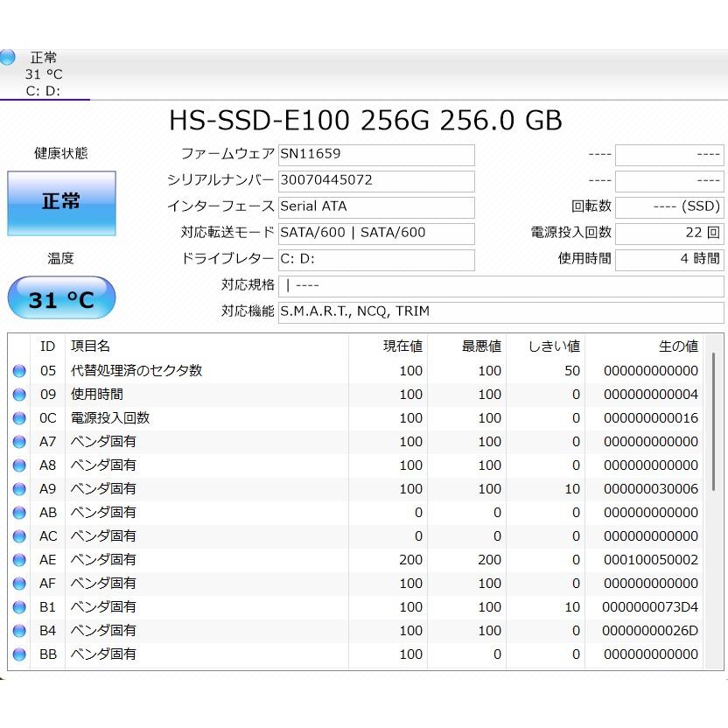Click the ID column header
Screen dimensions: 728x728
click(x=48, y=346)
